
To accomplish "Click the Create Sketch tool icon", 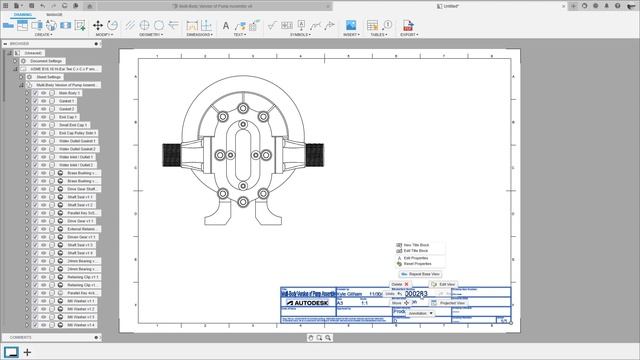I will pos(80,25).
